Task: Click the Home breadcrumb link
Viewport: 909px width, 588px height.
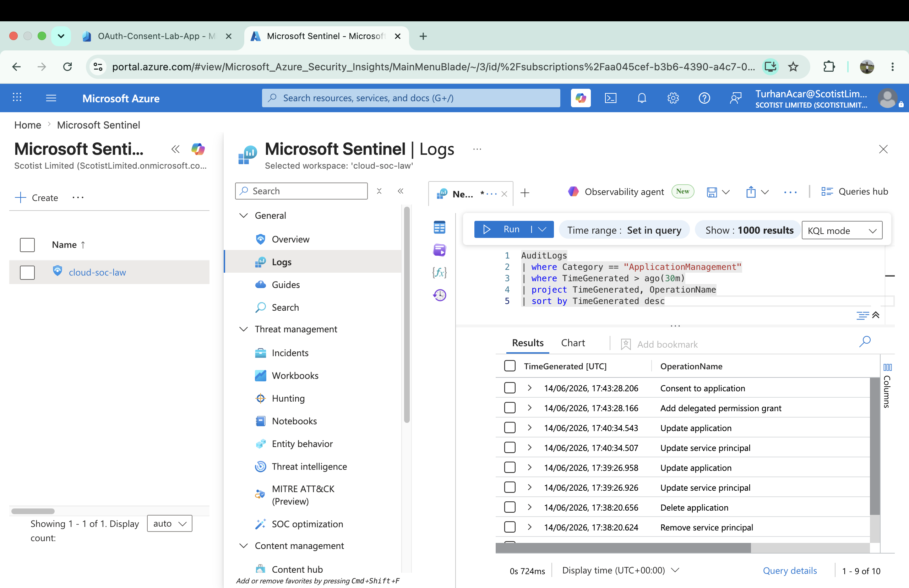Action: pos(27,125)
